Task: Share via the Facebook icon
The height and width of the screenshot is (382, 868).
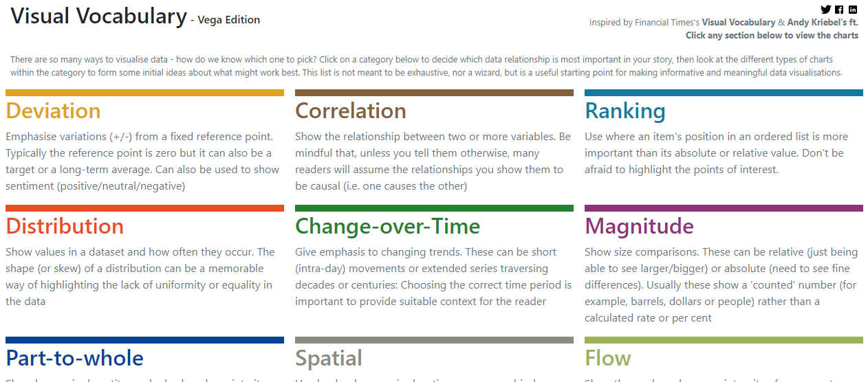Action: click(839, 10)
